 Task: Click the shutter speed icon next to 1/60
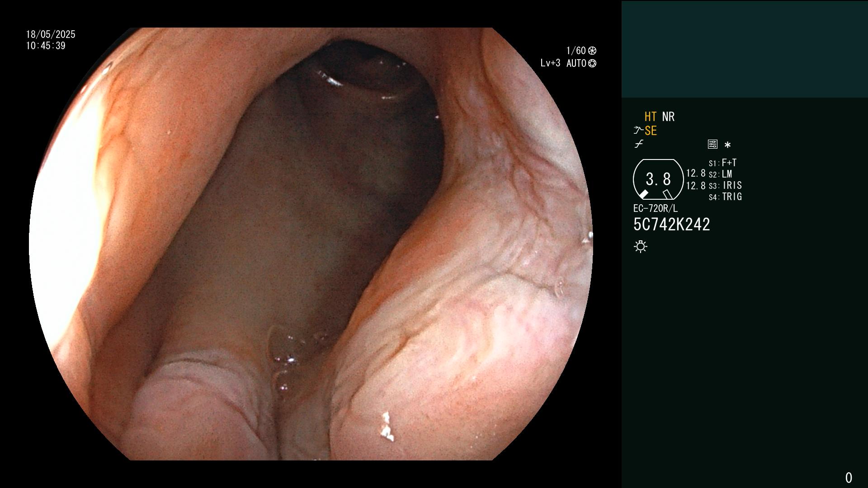[x=592, y=51]
